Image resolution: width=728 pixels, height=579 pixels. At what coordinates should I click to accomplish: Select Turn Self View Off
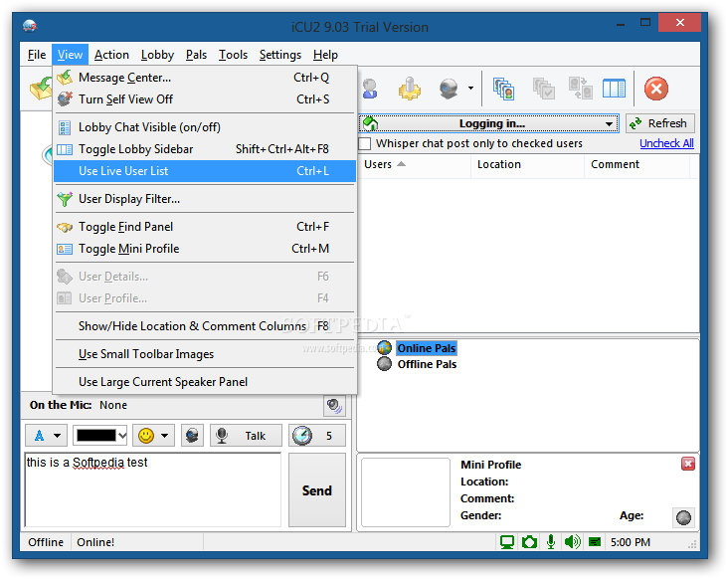pos(205,99)
